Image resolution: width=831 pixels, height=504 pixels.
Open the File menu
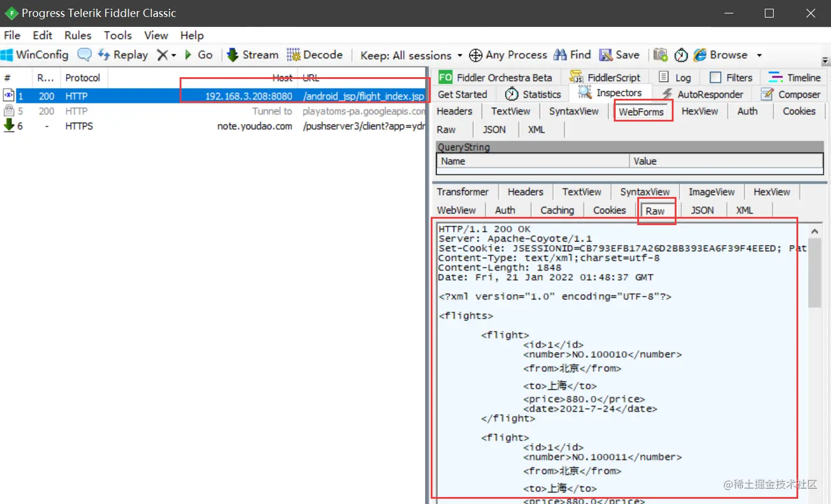[12, 35]
